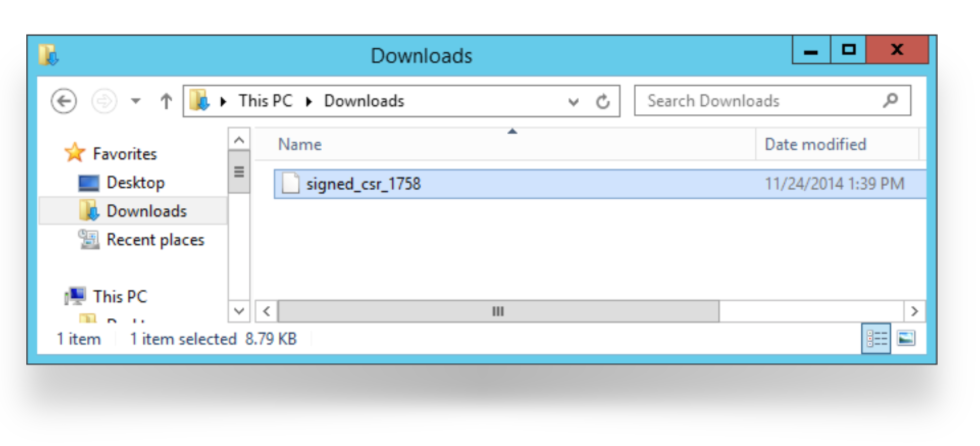Expand path chevron before Downloads
The width and height of the screenshot is (980, 446).
(x=308, y=102)
